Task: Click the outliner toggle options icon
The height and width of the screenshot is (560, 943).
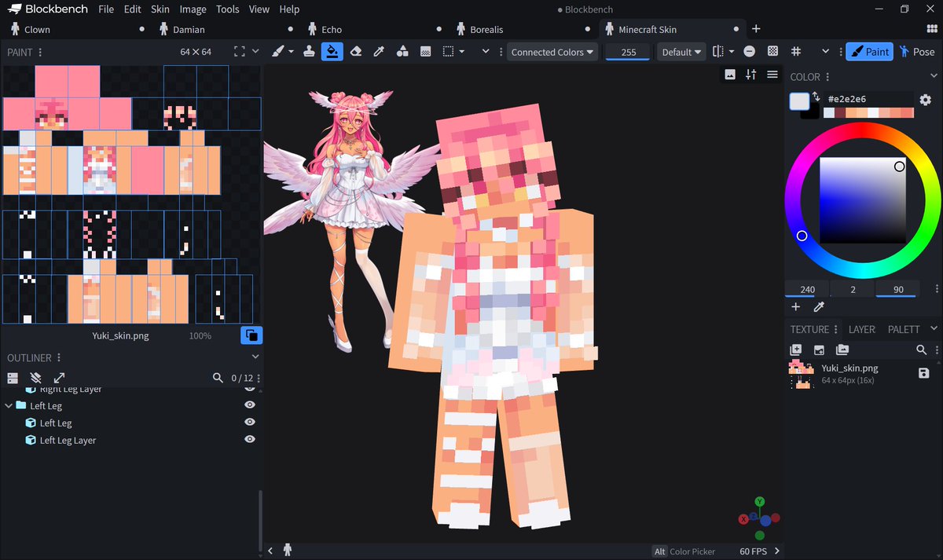Action: click(x=13, y=378)
